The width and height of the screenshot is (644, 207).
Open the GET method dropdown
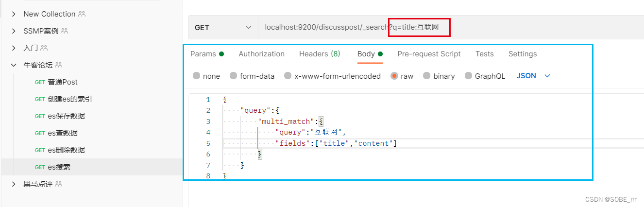coord(223,28)
